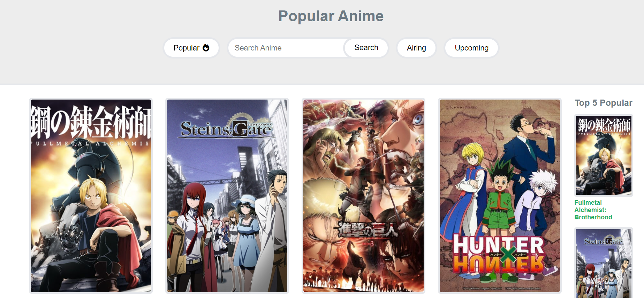Open Fullmetal Alchemist poster in main grid
The width and height of the screenshot is (644, 298).
[x=91, y=196]
